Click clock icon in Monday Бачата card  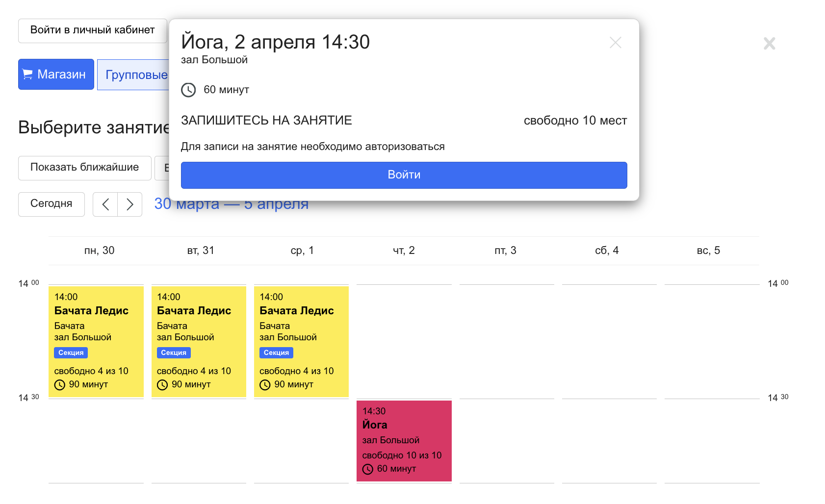pyautogui.click(x=60, y=385)
